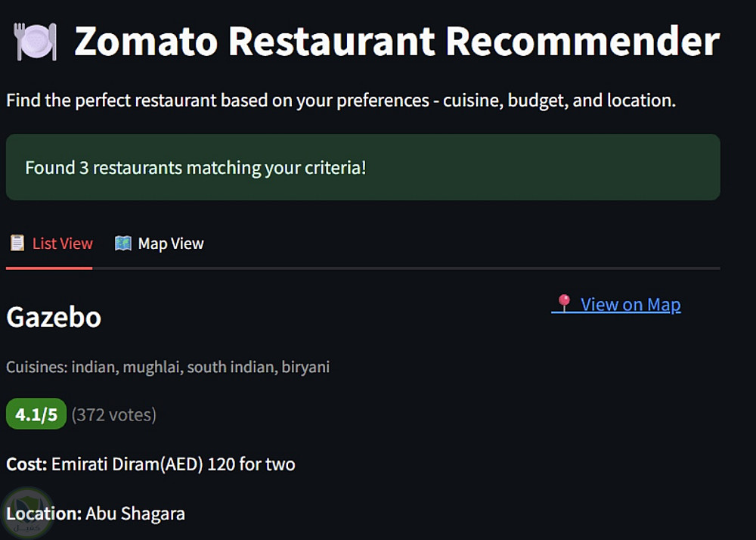Image resolution: width=756 pixels, height=540 pixels.
Task: Click the AED 120 for two price
Action: [173, 464]
